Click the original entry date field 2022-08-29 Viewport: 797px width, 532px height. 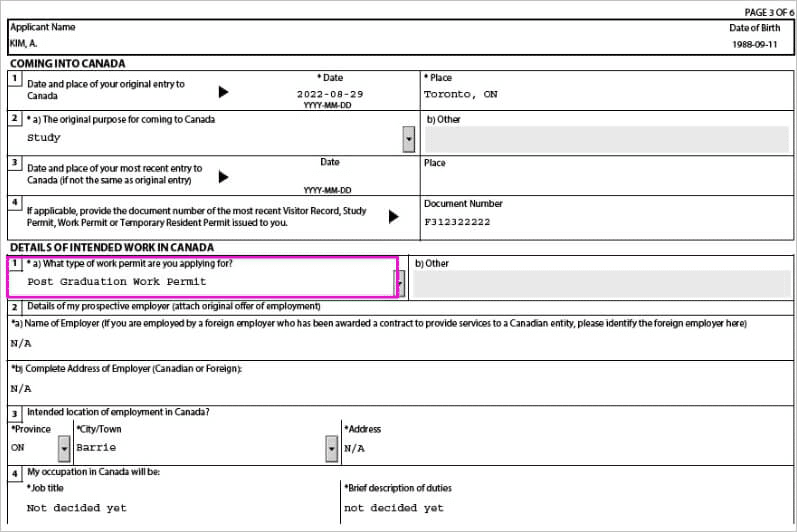tap(330, 94)
